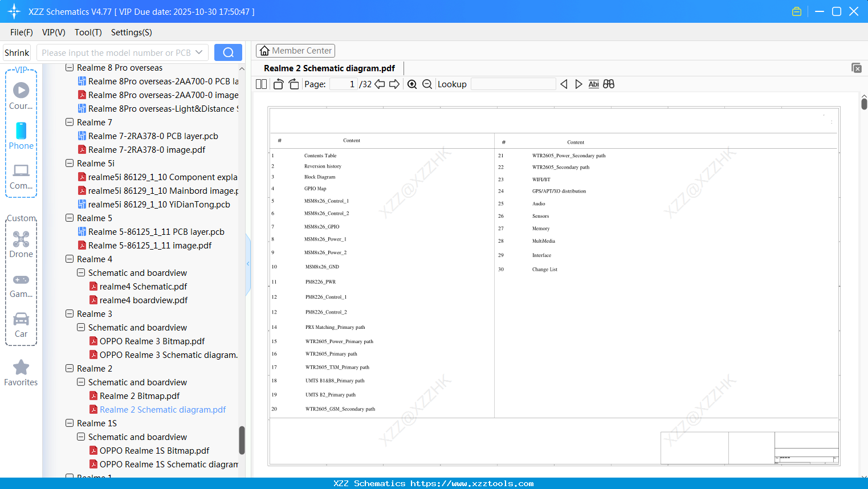Screen dimensions: 868x489
Task: Open the VIP(V) menu
Action: (x=54, y=32)
